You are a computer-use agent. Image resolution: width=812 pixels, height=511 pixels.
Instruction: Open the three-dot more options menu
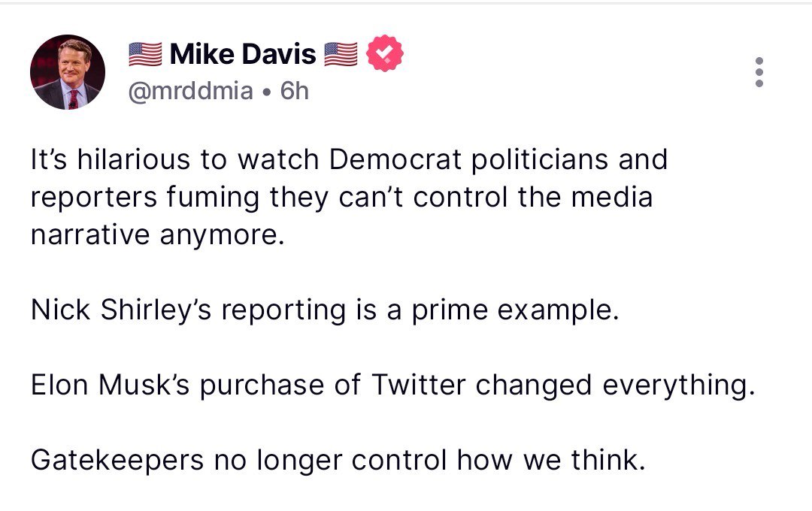click(759, 72)
